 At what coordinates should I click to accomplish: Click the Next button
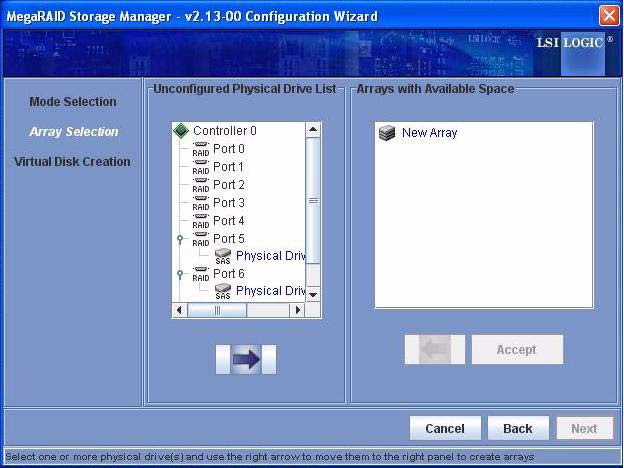(585, 428)
